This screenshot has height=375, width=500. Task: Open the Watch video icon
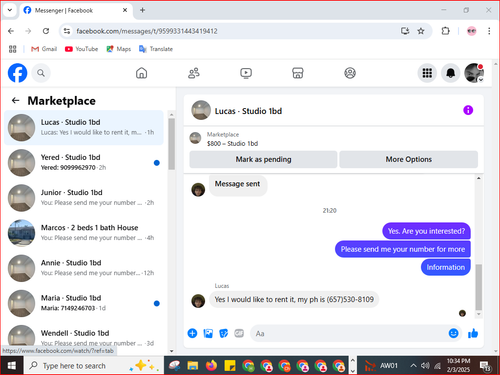pyautogui.click(x=246, y=73)
